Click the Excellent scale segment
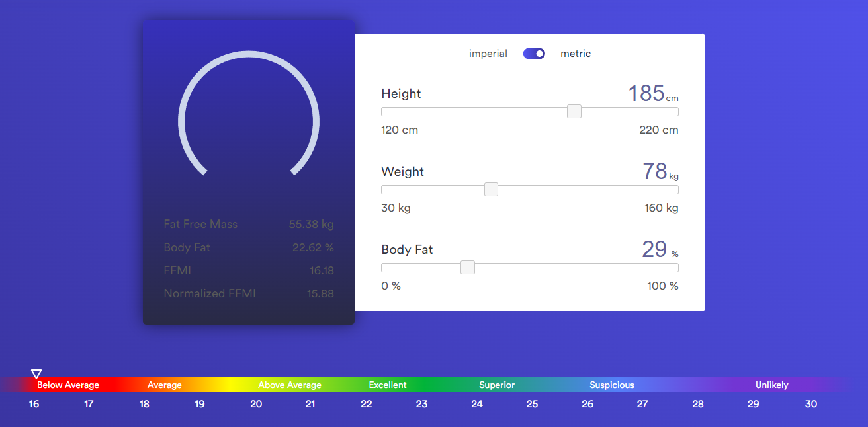This screenshot has width=868, height=427. [388, 385]
